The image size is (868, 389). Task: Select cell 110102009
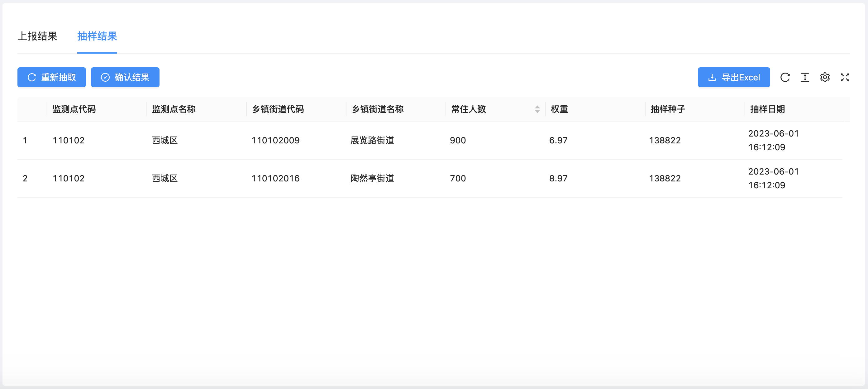275,140
